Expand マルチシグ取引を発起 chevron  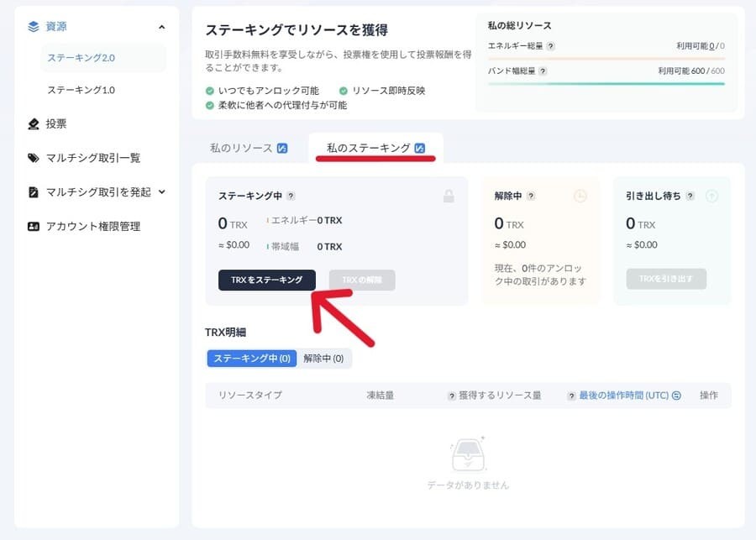(x=162, y=191)
